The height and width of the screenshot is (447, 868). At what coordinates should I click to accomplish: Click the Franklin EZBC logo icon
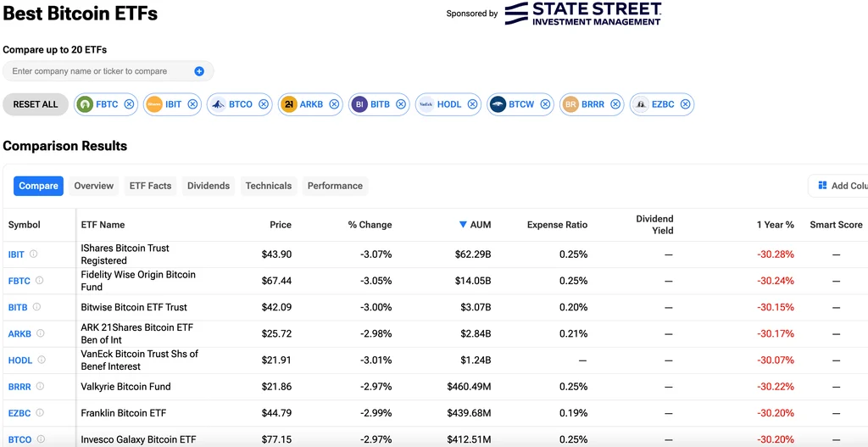pyautogui.click(x=641, y=104)
